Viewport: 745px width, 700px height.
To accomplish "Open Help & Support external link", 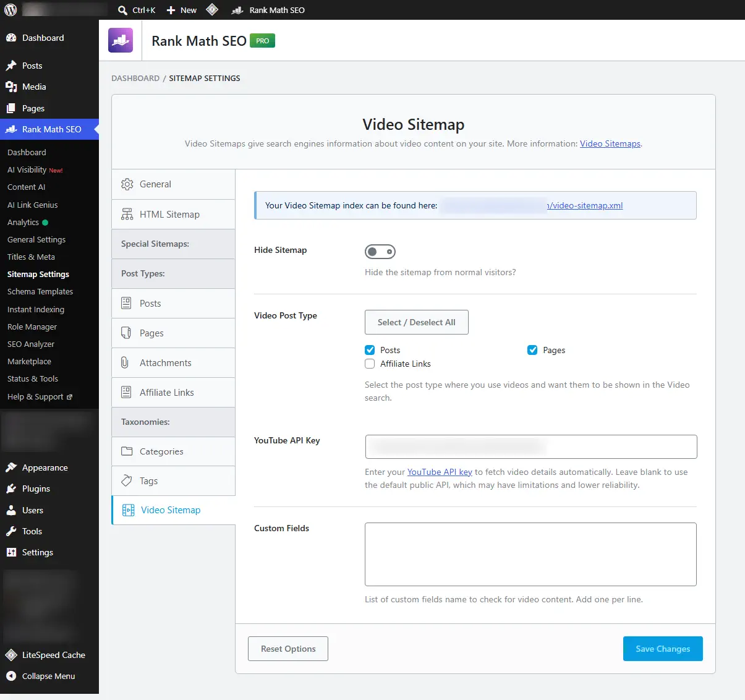I will click(x=40, y=396).
